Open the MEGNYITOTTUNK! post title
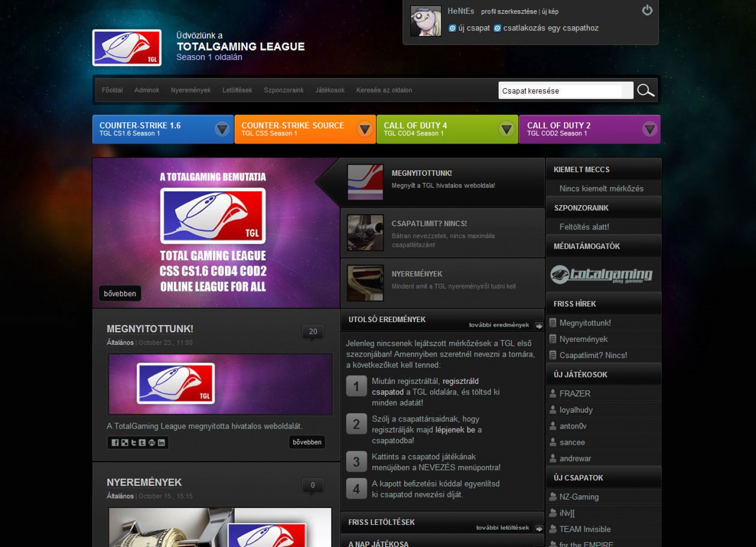 pos(150,329)
